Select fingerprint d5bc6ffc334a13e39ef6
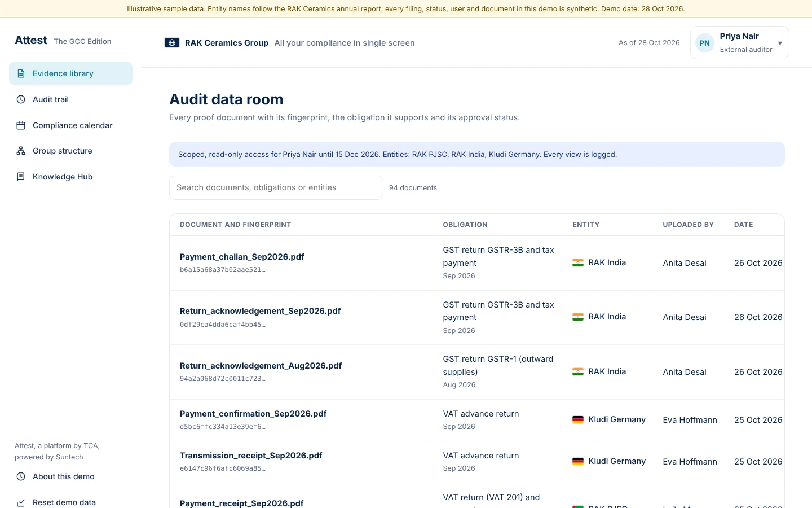812x508 pixels. [223, 427]
